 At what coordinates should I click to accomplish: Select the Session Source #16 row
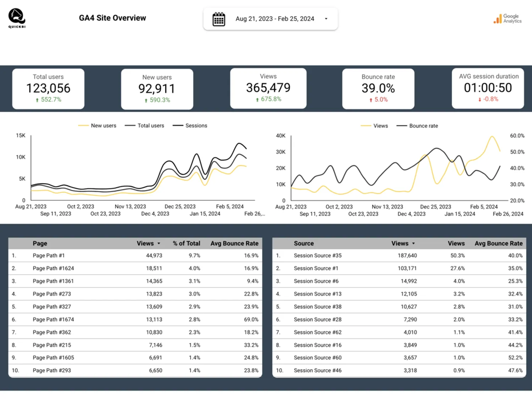point(399,345)
